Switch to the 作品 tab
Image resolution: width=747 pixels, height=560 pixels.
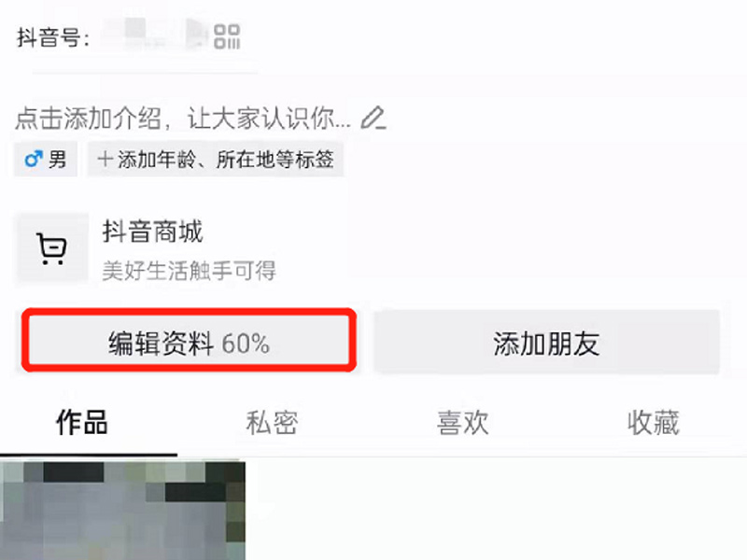pos(82,423)
